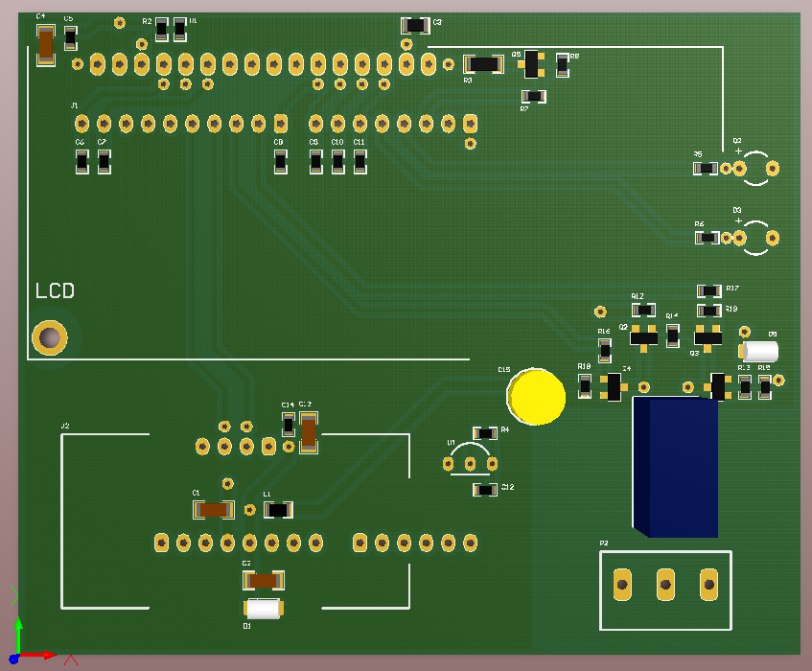Click the brown capacitor C2
Image resolution: width=812 pixels, height=671 pixels.
point(264,580)
